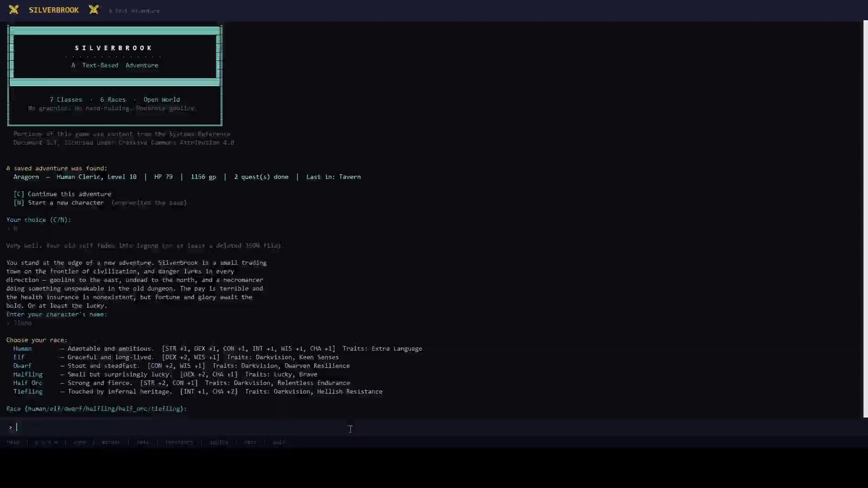The width and height of the screenshot is (868, 488).
Task: Click the SILVERBROOK title in header
Action: click(x=53, y=10)
